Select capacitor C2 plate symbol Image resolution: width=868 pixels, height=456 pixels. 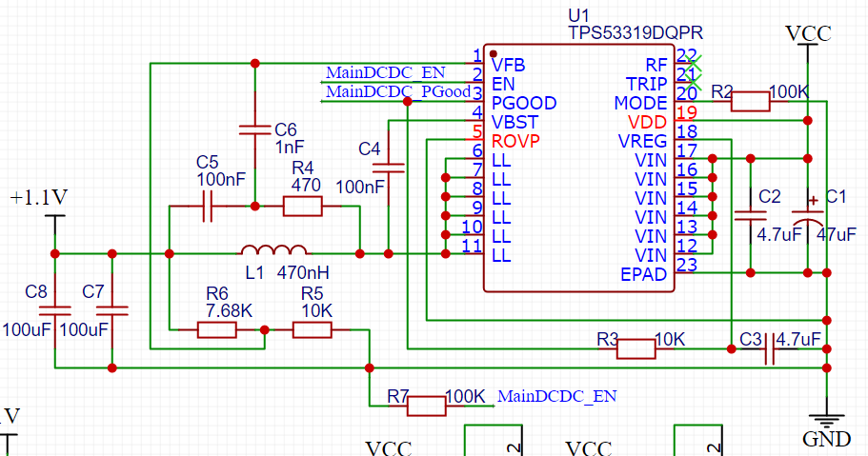coord(750,215)
